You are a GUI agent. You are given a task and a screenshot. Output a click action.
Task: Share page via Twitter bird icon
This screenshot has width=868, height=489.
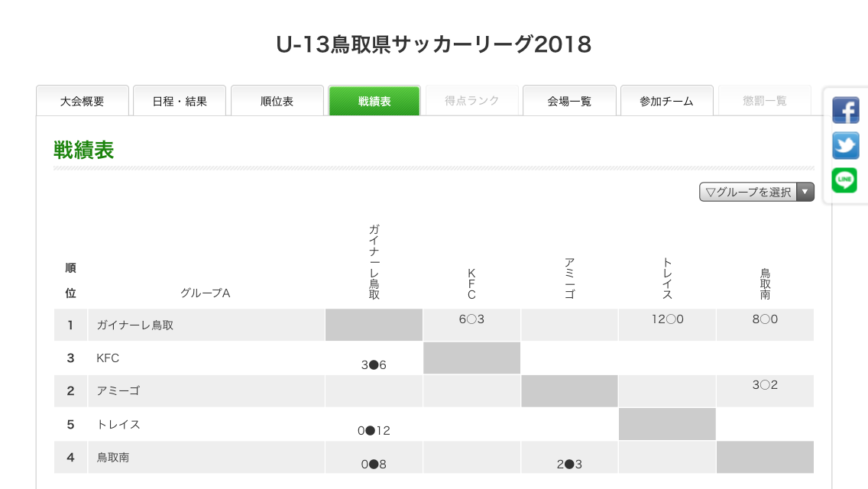pyautogui.click(x=845, y=145)
